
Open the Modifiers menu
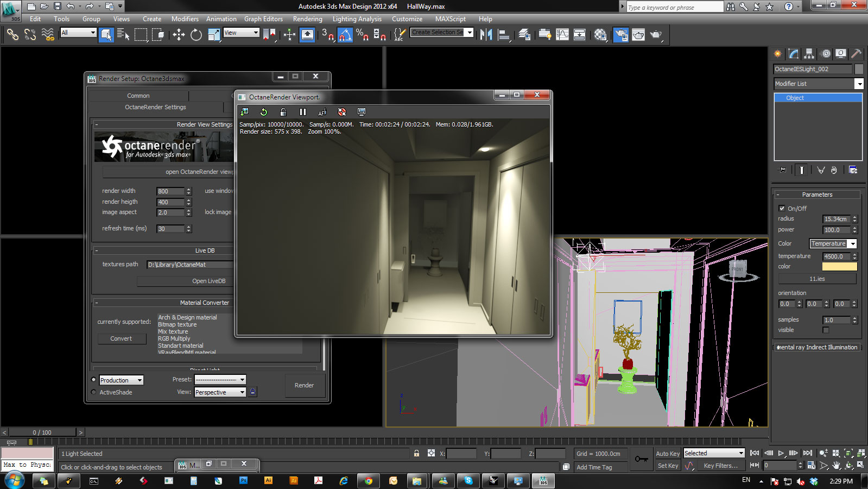[x=185, y=18]
